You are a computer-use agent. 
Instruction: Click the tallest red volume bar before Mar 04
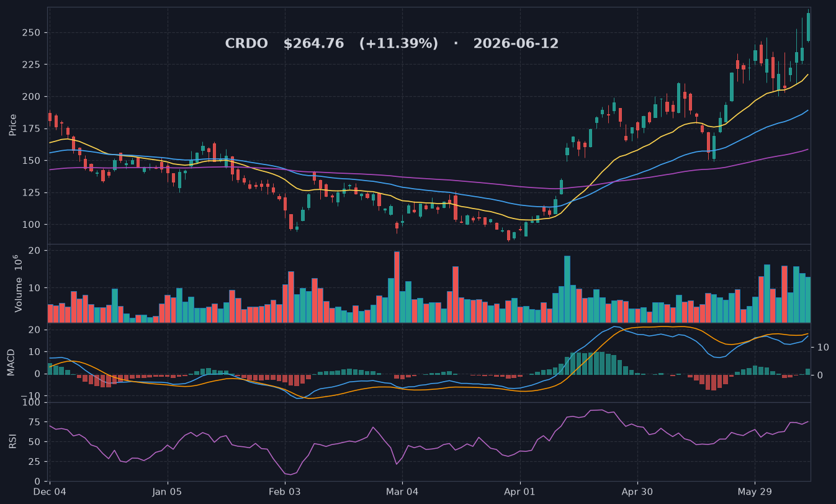pyautogui.click(x=397, y=287)
